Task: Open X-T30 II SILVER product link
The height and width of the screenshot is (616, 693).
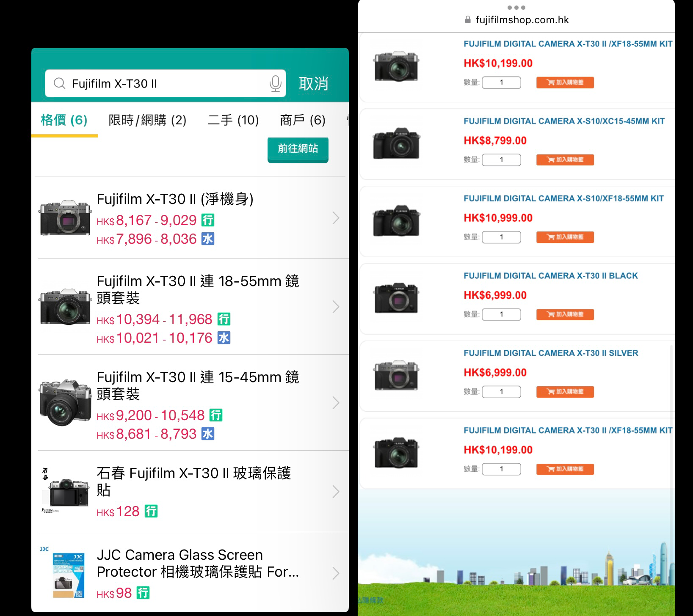Action: [x=551, y=353]
